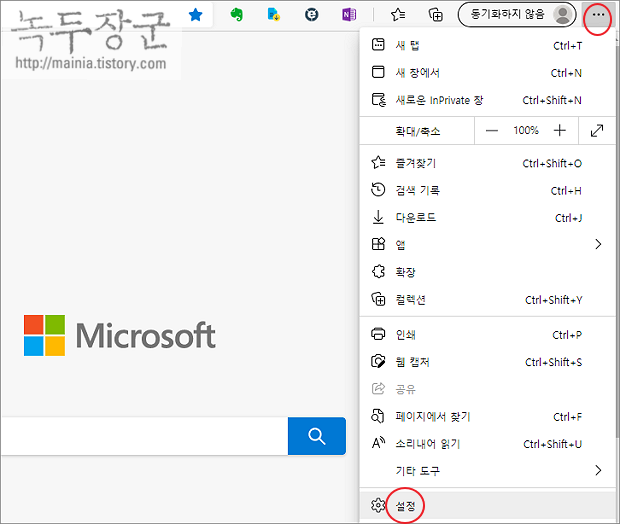Open the Favorites toolbar button
The image size is (620, 524).
(398, 15)
